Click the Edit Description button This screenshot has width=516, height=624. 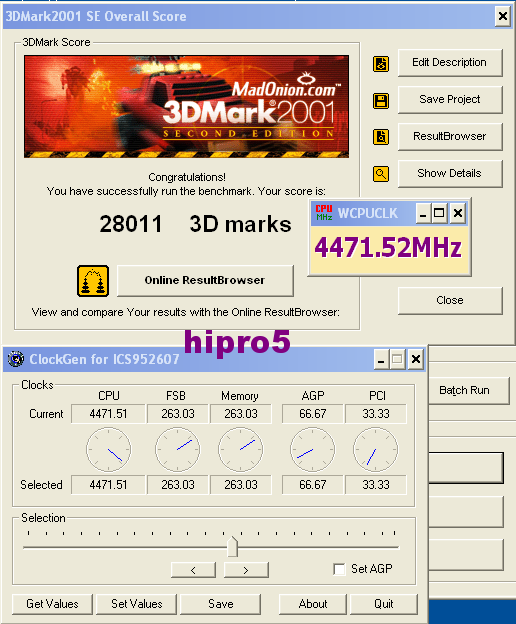pyautogui.click(x=450, y=62)
